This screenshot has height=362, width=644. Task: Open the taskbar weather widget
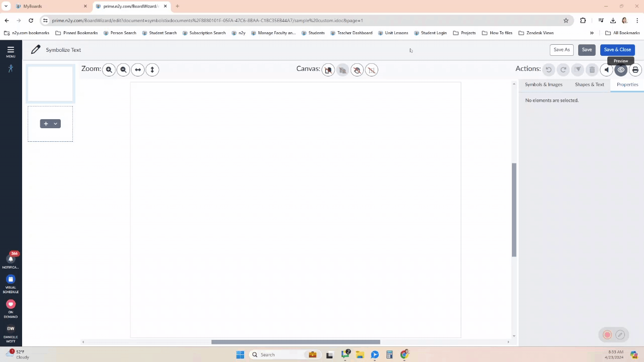[x=17, y=354]
